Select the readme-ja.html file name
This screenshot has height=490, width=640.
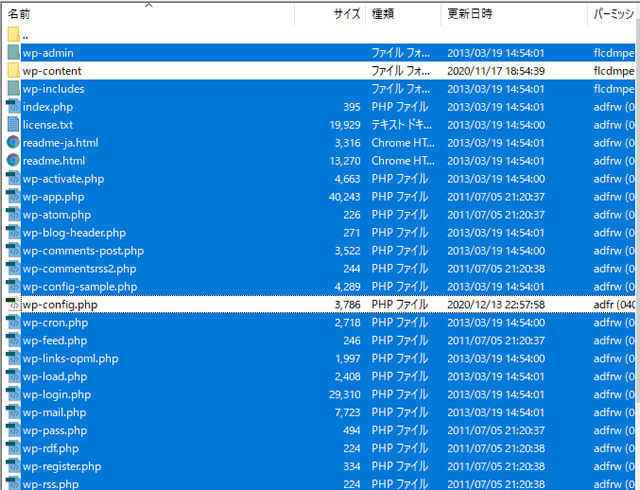60,143
